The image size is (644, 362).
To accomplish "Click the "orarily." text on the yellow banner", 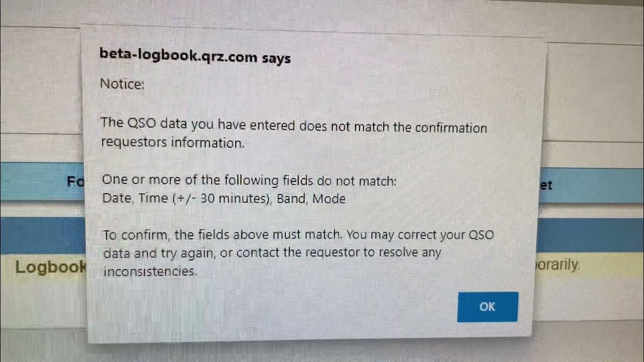I will pos(557,264).
